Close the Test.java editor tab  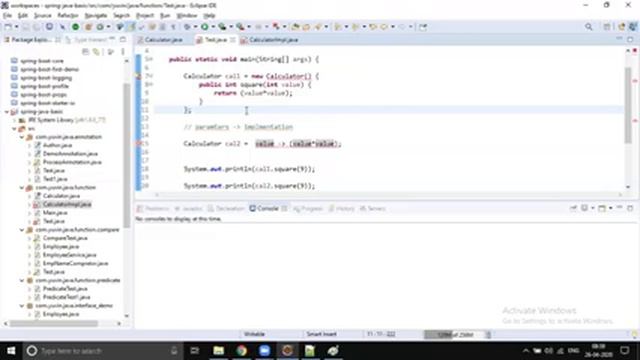coord(233,40)
